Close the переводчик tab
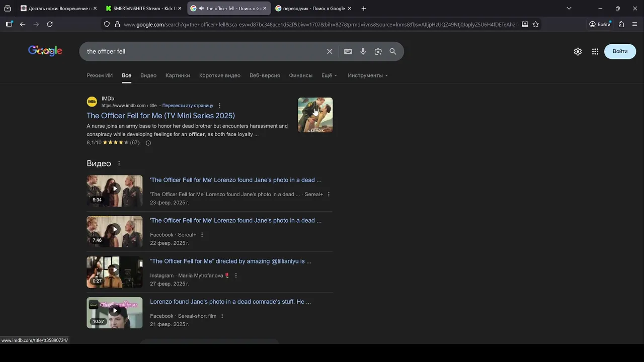This screenshot has width=644, height=362. (x=349, y=9)
